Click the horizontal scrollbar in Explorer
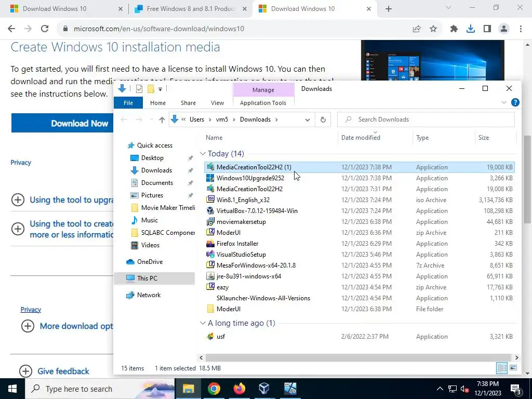532x399 pixels. [358, 357]
